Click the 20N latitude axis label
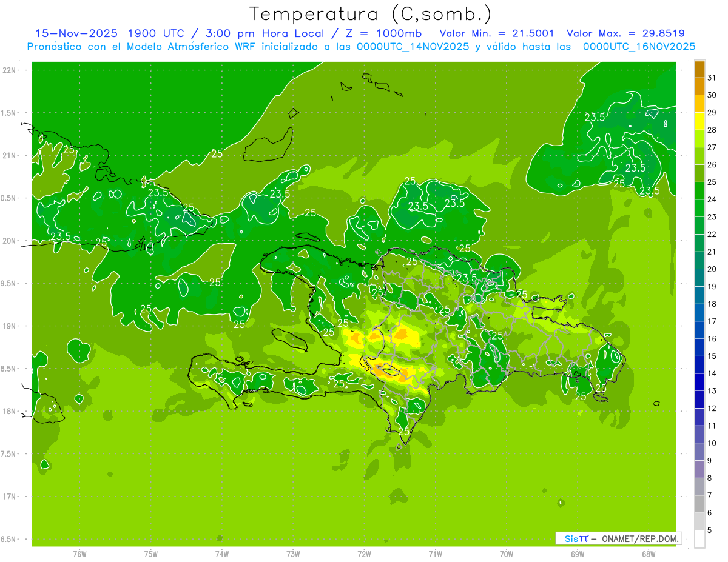Screen dimensions: 728x562 pos(10,241)
